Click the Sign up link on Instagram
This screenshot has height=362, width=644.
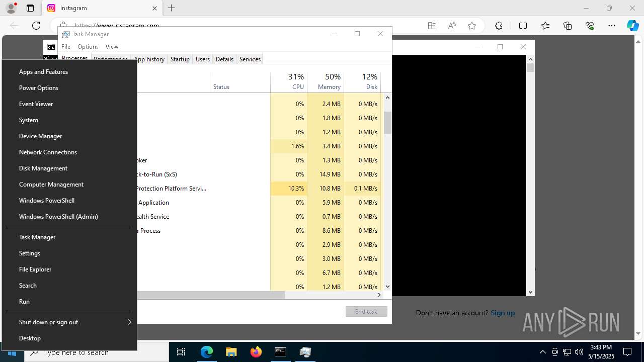[503, 313]
